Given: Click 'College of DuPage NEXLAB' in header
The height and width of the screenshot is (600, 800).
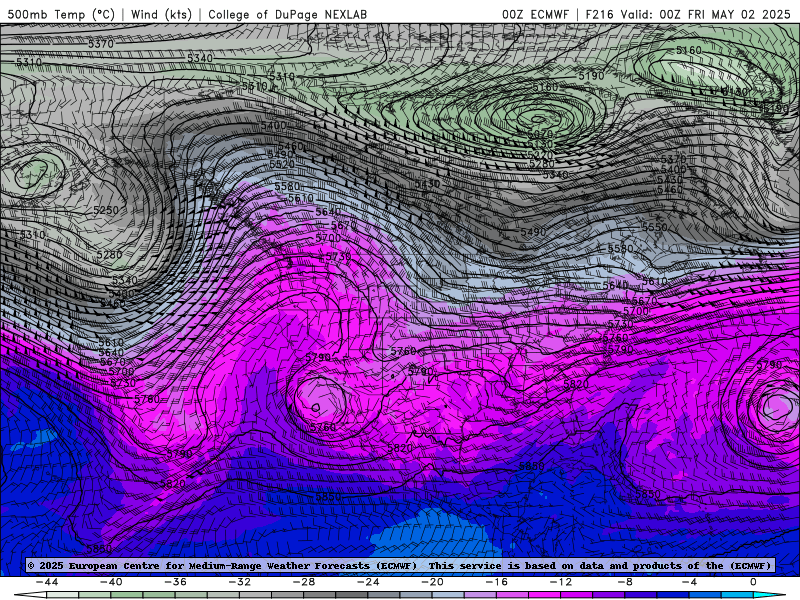Looking at the screenshot, I should pos(287,14).
